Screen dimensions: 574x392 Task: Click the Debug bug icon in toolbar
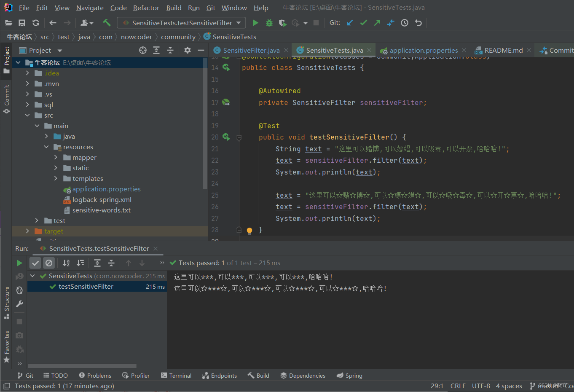[269, 23]
